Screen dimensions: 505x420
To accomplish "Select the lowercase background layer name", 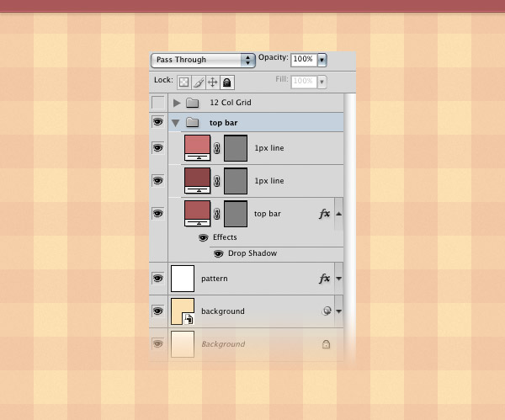I will pyautogui.click(x=223, y=311).
